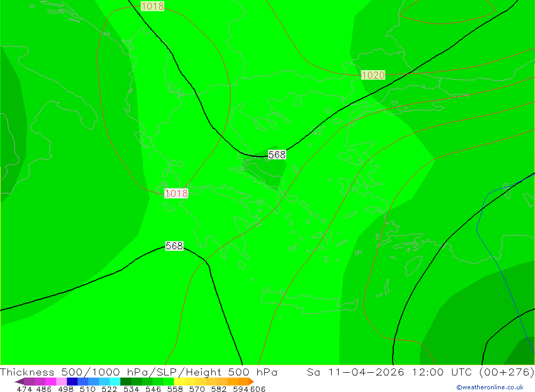Click legend value 522
The height and width of the screenshot is (392, 535).
point(109,389)
